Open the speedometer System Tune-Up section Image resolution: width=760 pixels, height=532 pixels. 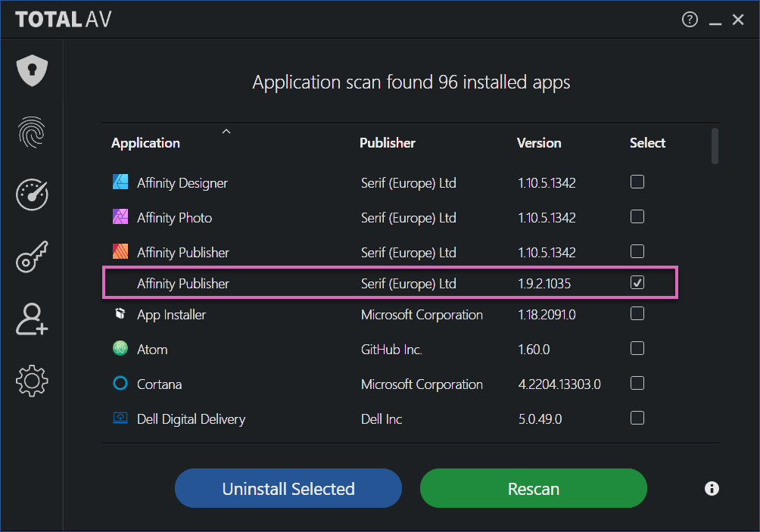32,194
